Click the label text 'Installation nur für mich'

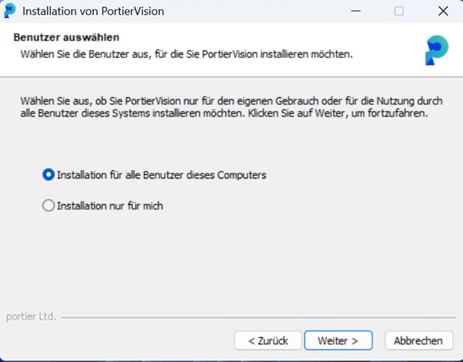coord(110,206)
